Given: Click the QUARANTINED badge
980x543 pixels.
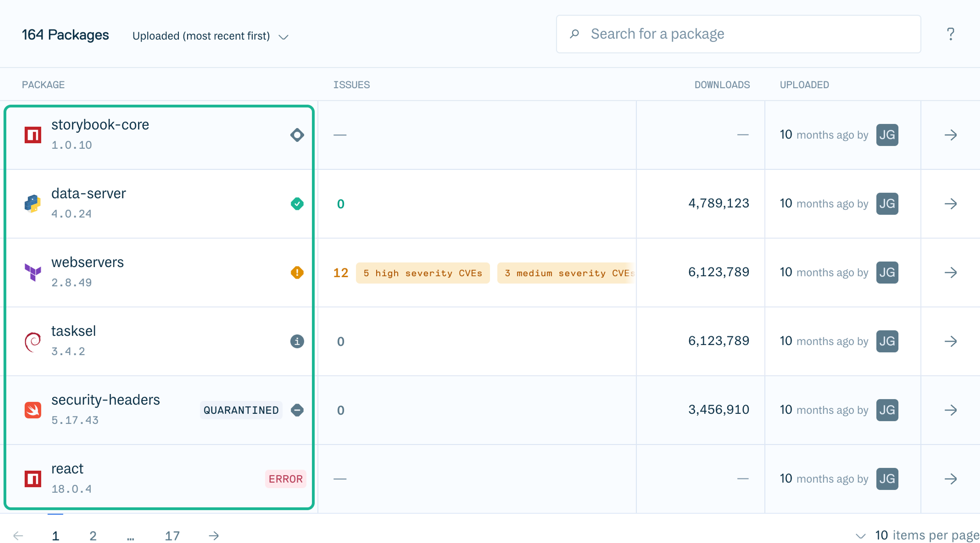Looking at the screenshot, I should pos(241,410).
